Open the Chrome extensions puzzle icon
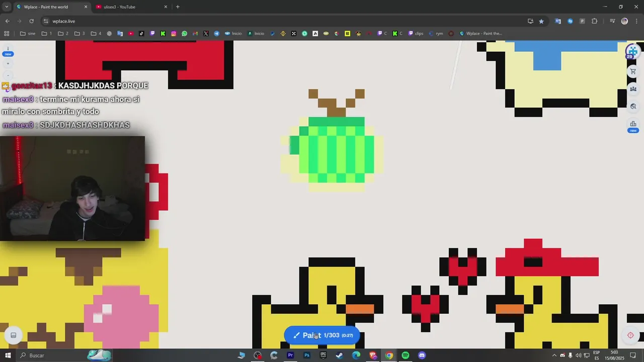The image size is (644, 362). click(595, 21)
